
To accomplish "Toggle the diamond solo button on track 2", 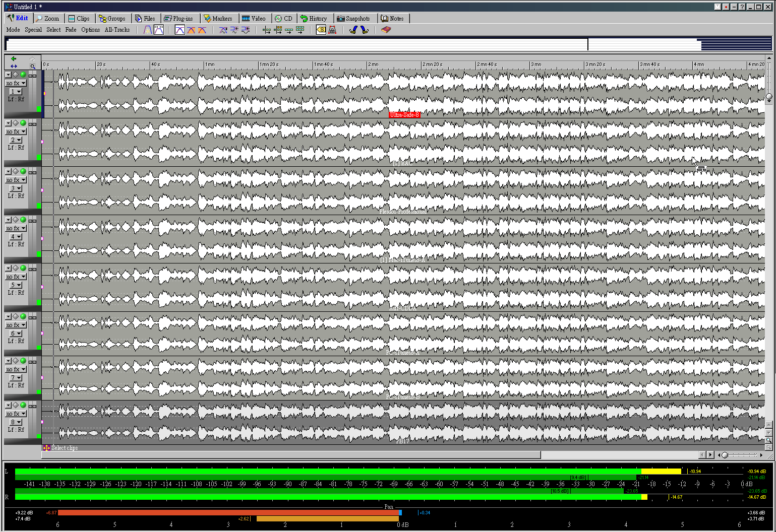I will click(16, 123).
